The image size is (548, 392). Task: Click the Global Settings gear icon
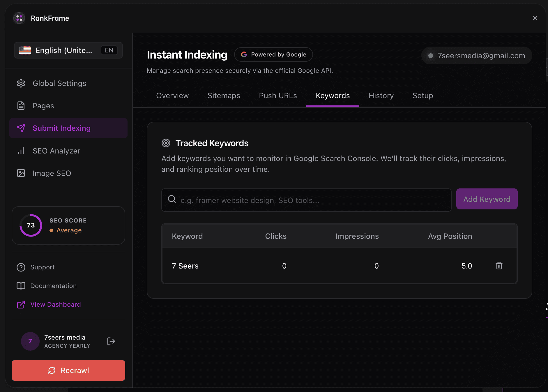[21, 83]
